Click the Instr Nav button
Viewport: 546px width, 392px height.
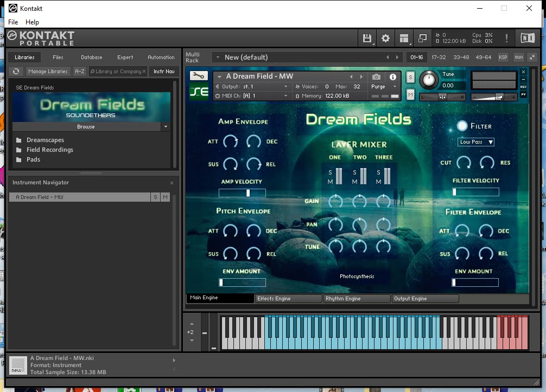164,72
